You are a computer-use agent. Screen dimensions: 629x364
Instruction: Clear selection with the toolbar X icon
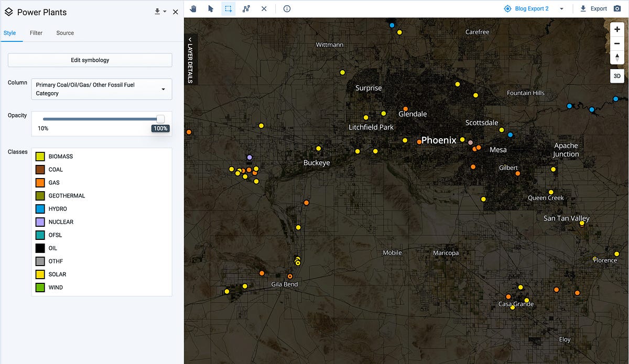264,8
